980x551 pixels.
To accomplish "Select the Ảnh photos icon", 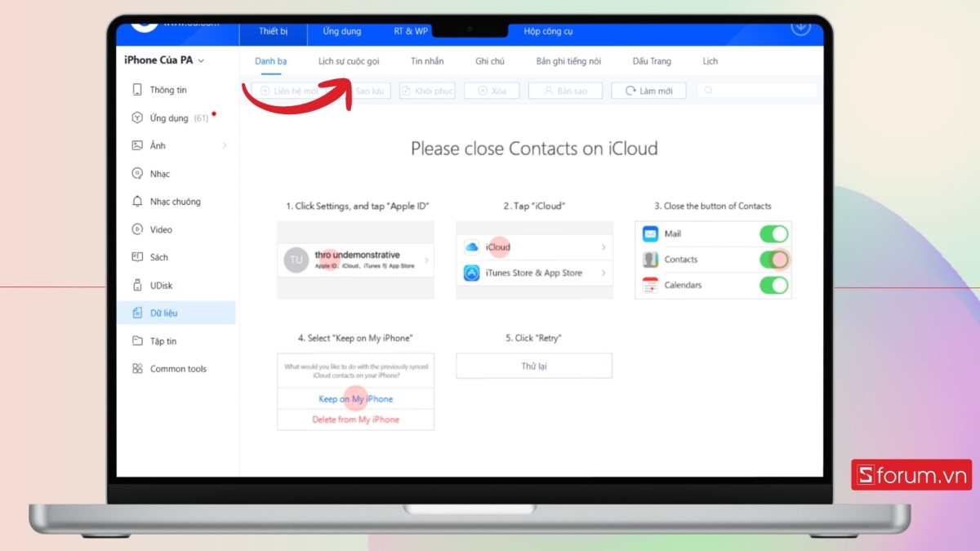I will point(137,145).
